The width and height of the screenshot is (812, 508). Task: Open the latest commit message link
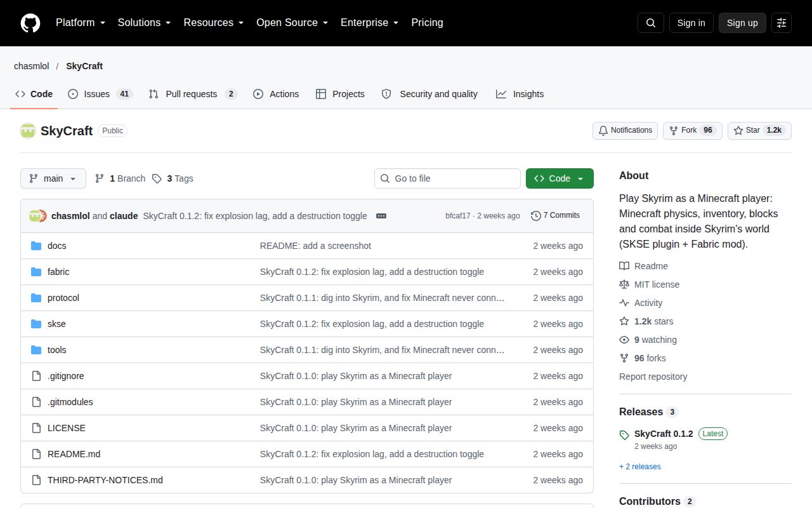pyautogui.click(x=255, y=216)
